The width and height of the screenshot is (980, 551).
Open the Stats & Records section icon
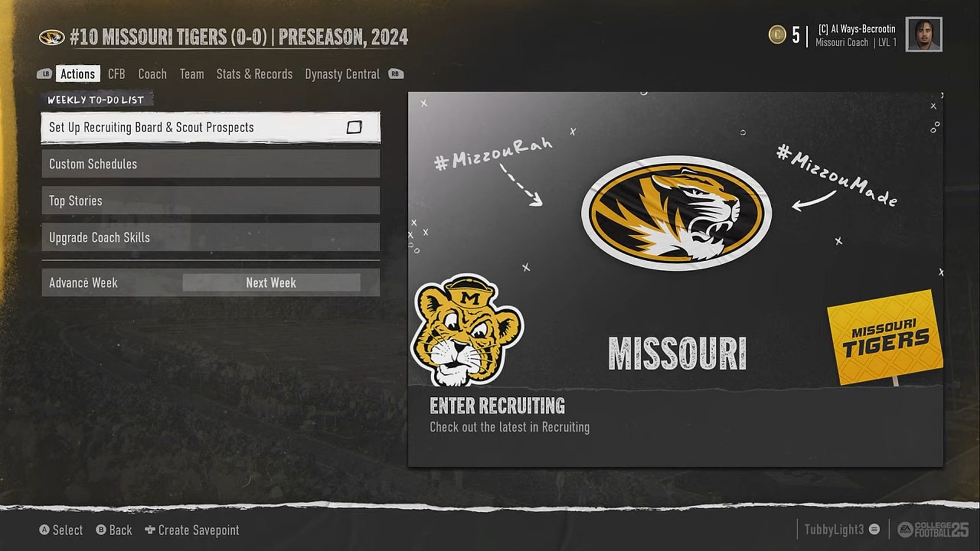coord(254,74)
